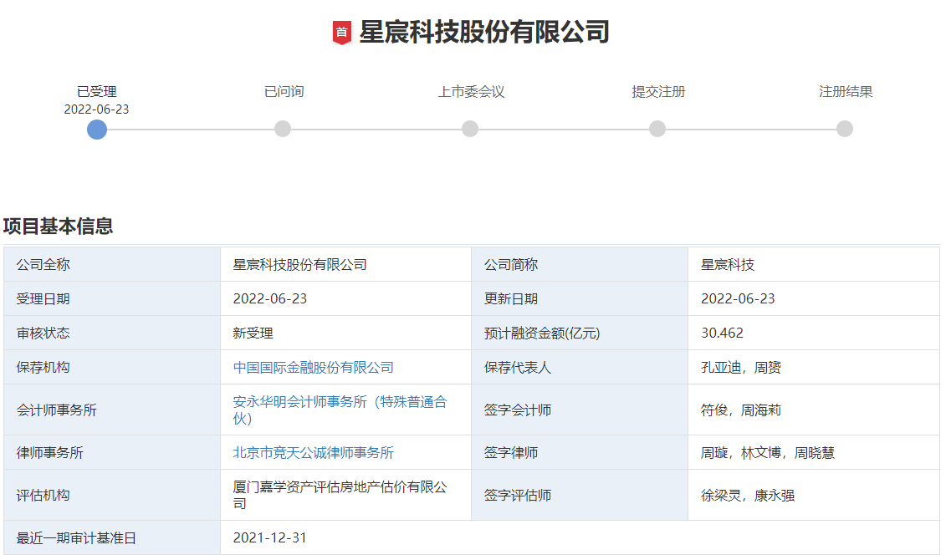Click the 签字评估师 label cell
Image resolution: width=946 pixels, height=560 pixels.
pyautogui.click(x=579, y=495)
